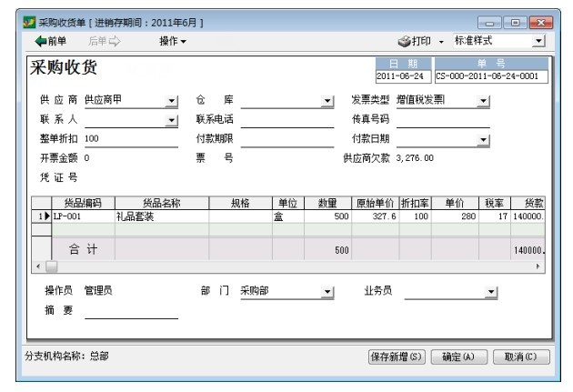
Task: Click the 原始单价 column header
Action: pos(376,203)
